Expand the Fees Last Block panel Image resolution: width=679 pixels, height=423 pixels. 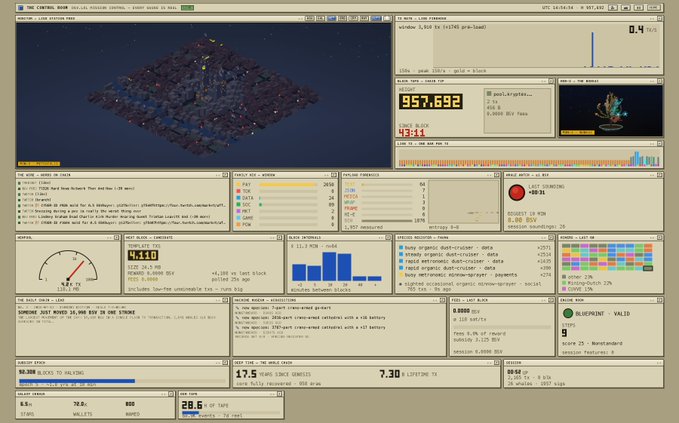point(551,300)
